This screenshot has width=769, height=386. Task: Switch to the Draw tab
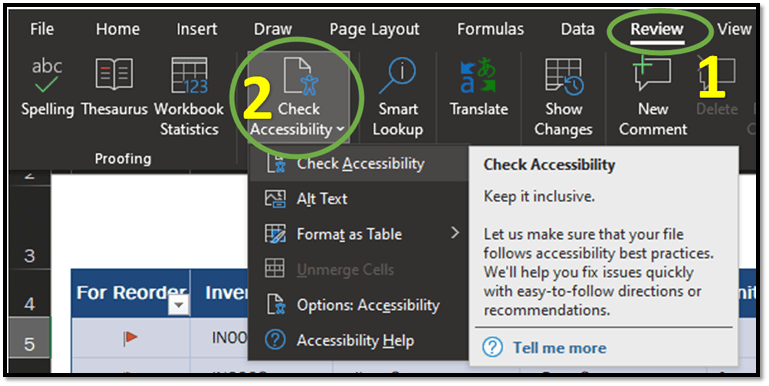point(273,29)
